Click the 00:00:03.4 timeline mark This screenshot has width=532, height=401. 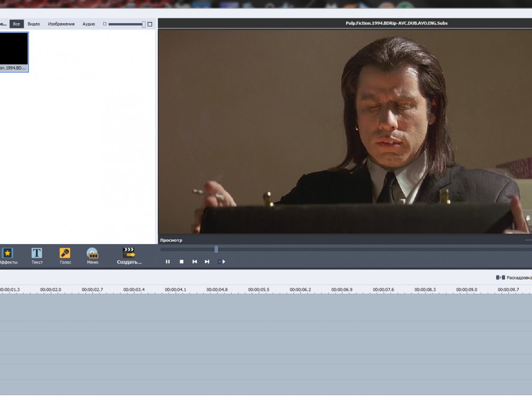coord(134,290)
